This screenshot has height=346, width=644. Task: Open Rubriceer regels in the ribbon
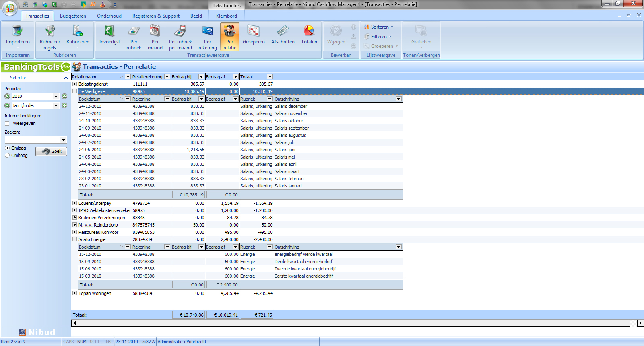(x=50, y=37)
